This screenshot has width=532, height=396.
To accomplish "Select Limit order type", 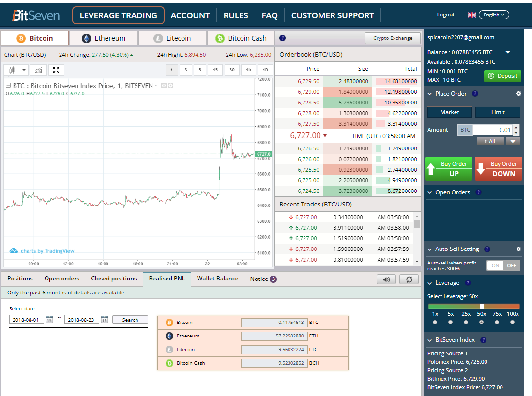I will tap(498, 112).
